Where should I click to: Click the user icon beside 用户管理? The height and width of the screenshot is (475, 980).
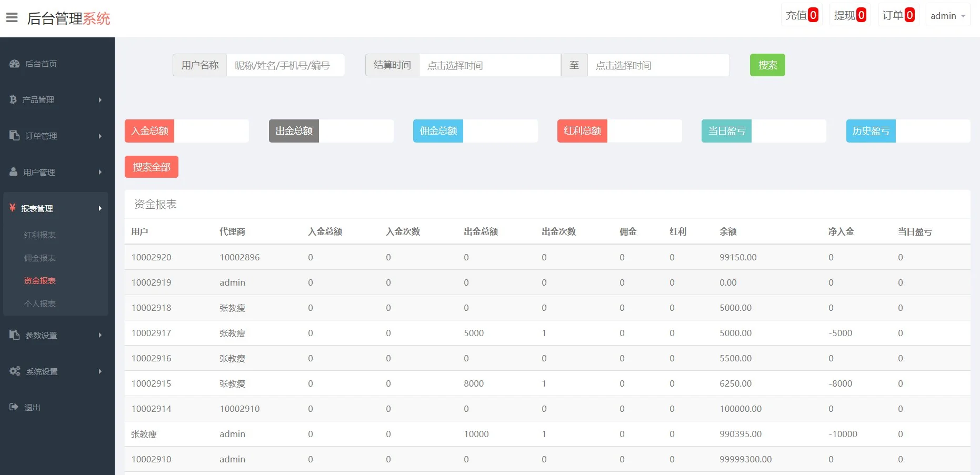coord(14,172)
